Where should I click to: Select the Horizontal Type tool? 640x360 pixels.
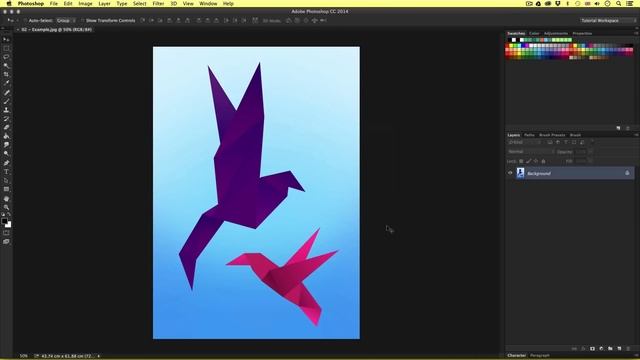tap(6, 172)
